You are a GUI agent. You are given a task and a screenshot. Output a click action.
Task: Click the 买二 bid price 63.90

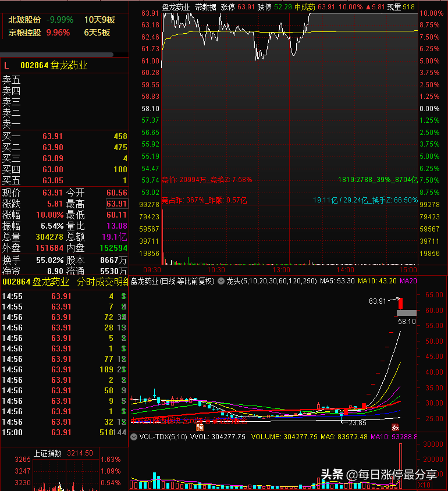[53, 147]
